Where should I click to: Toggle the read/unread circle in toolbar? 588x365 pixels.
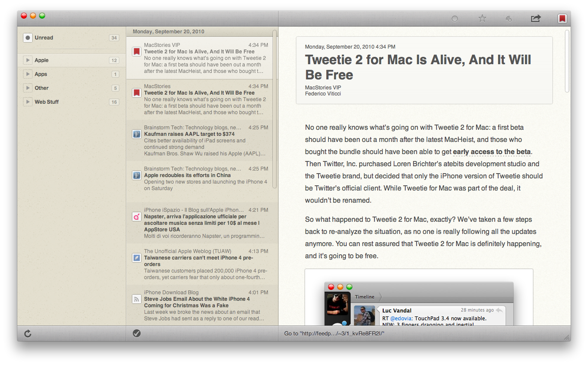coord(455,19)
